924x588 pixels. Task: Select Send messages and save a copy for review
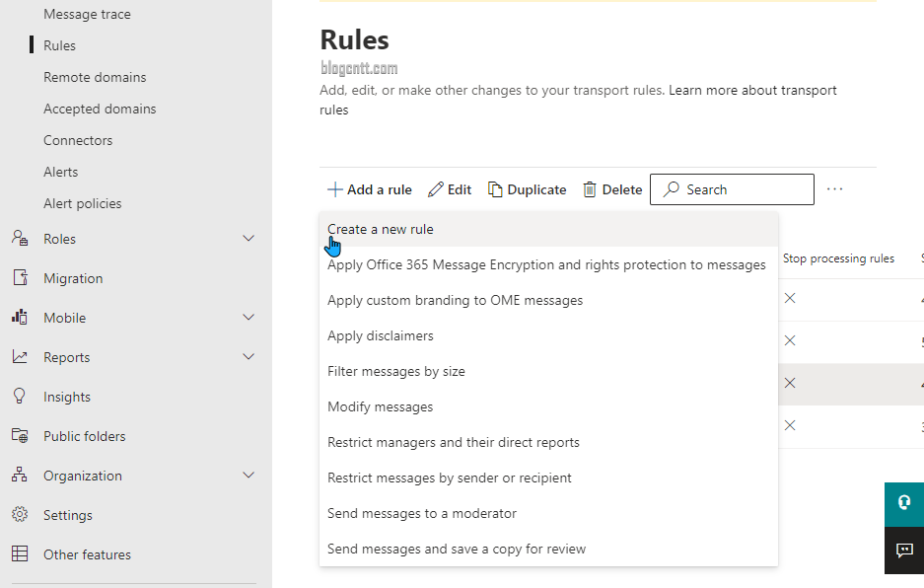point(548,549)
